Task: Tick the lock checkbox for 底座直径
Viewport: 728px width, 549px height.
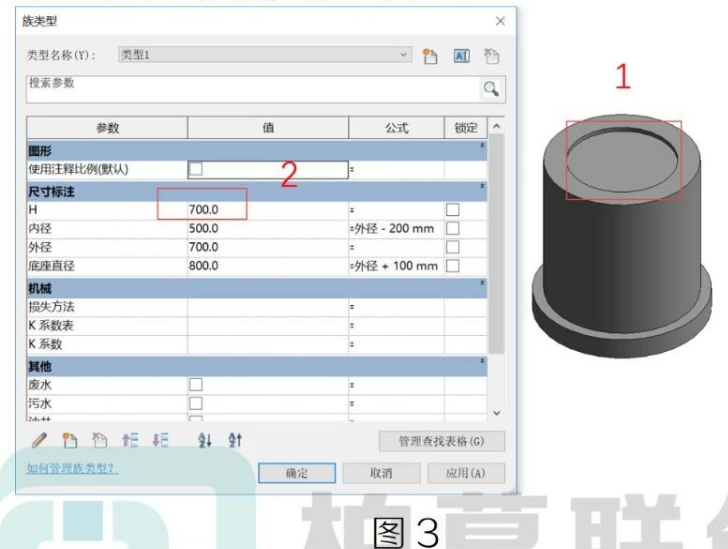Action: coord(453,266)
